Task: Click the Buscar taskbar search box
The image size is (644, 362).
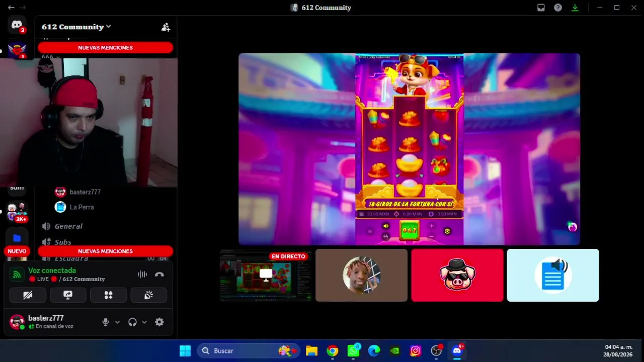Action: pos(250,351)
